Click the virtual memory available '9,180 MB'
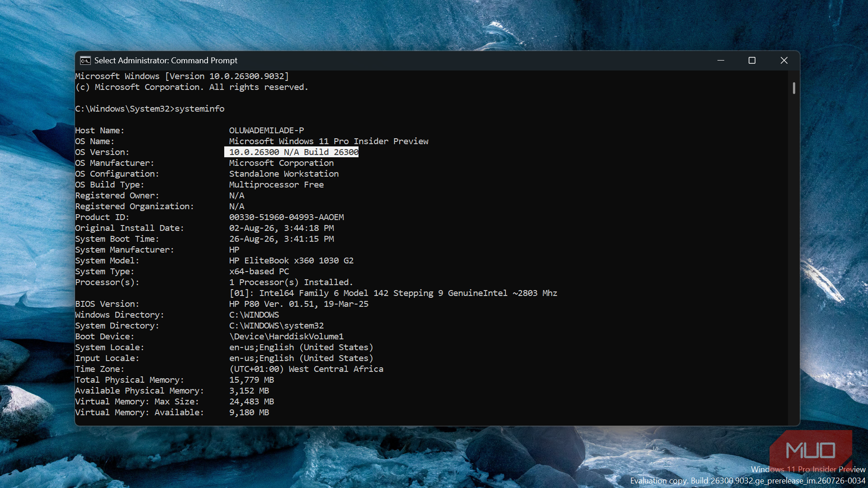This screenshot has height=488, width=868. (x=249, y=413)
